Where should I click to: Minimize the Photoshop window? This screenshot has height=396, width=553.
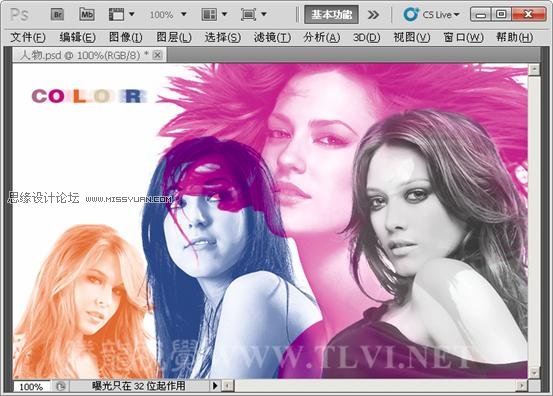481,14
